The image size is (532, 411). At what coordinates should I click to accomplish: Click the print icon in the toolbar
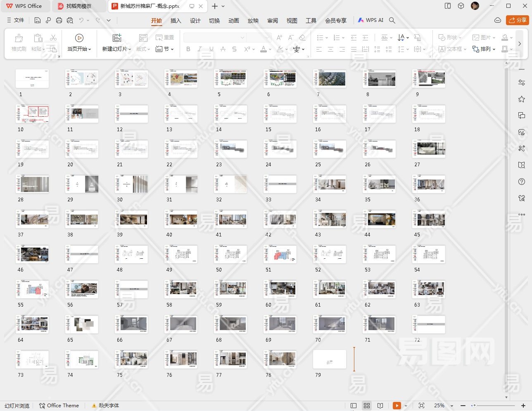click(59, 20)
